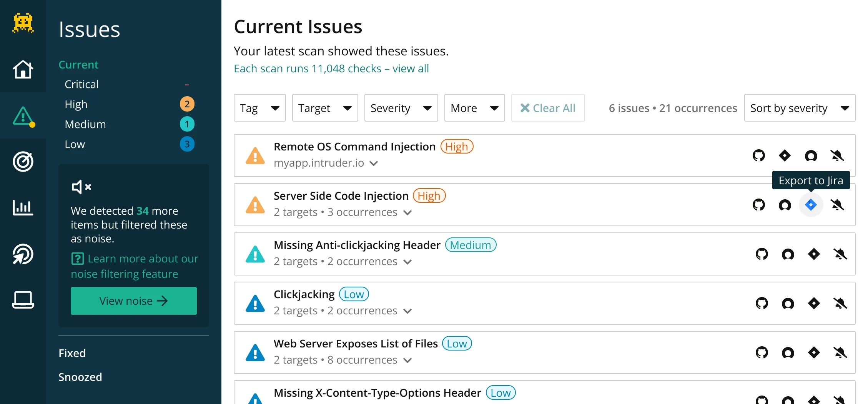The image size is (868, 404).
Task: Click the High severity badge on Remote OS Command Injection
Action: 457,146
